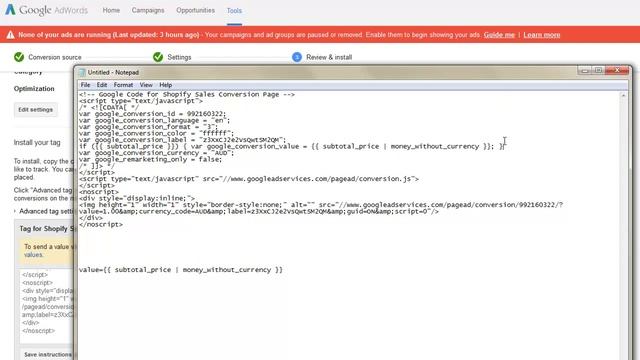Click the Edit settings button

[x=36, y=110]
